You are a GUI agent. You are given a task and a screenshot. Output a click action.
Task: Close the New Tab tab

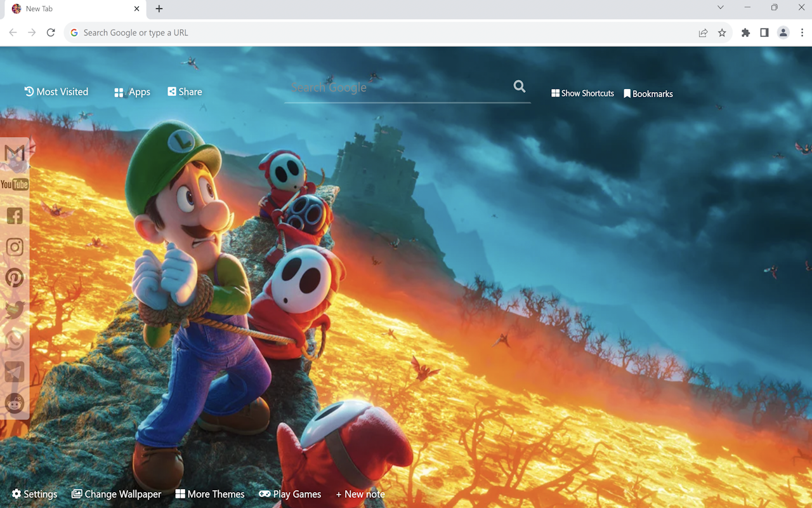coord(137,9)
